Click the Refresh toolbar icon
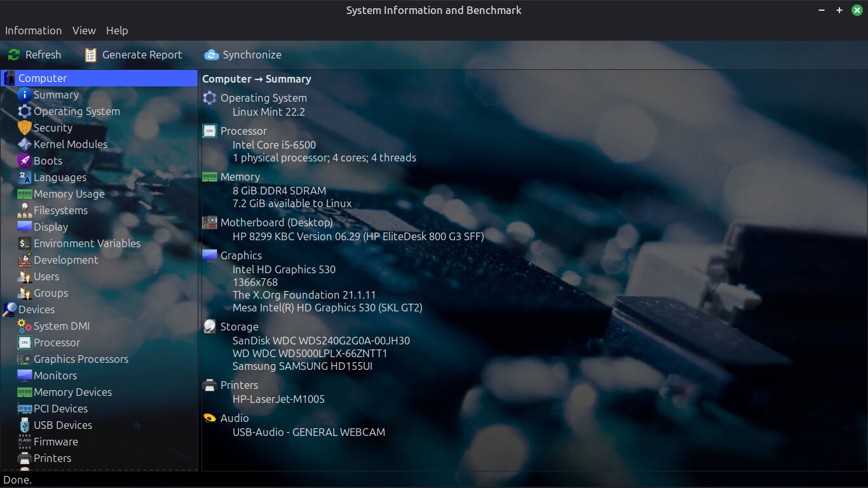Viewport: 868px width, 488px height. [14, 55]
